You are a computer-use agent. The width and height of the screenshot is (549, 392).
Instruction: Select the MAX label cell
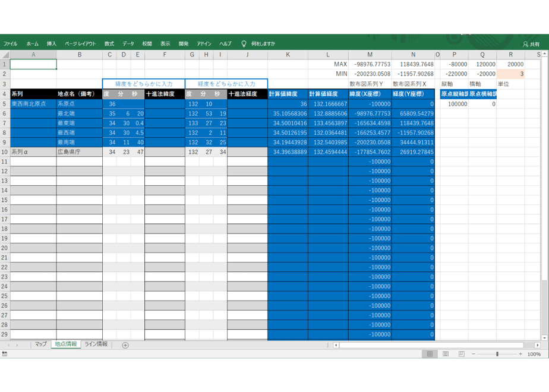pos(328,64)
